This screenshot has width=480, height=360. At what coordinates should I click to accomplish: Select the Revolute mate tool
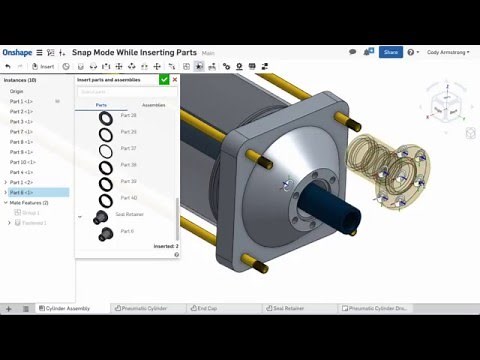(x=93, y=67)
